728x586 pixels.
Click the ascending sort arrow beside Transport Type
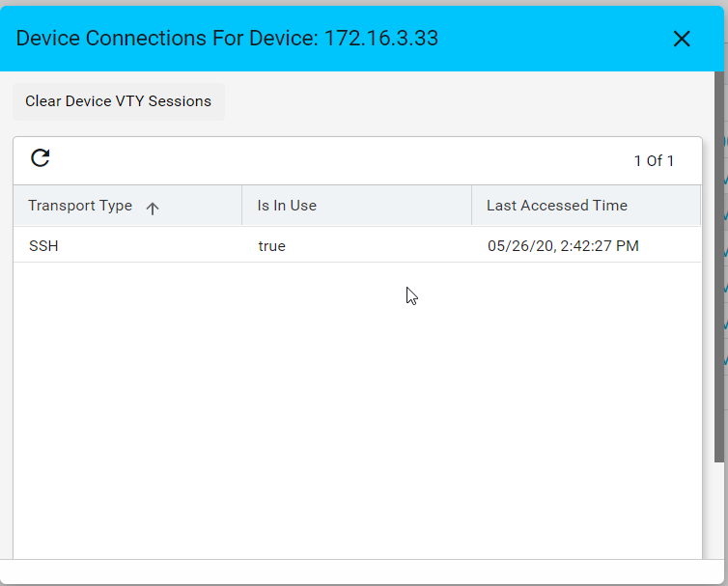153,208
